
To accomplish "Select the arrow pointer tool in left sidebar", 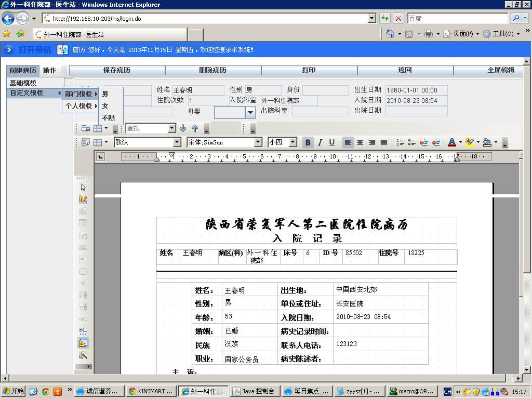I will [x=83, y=186].
